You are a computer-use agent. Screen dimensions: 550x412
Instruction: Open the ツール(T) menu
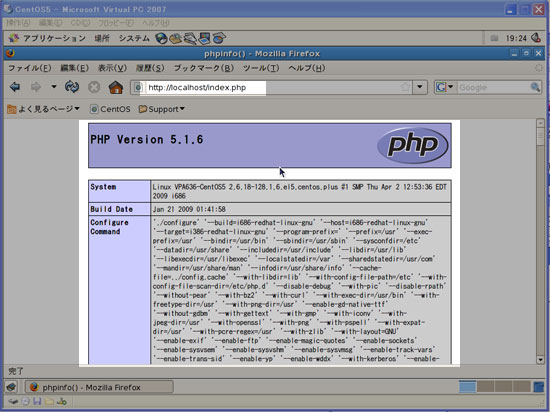[x=261, y=68]
